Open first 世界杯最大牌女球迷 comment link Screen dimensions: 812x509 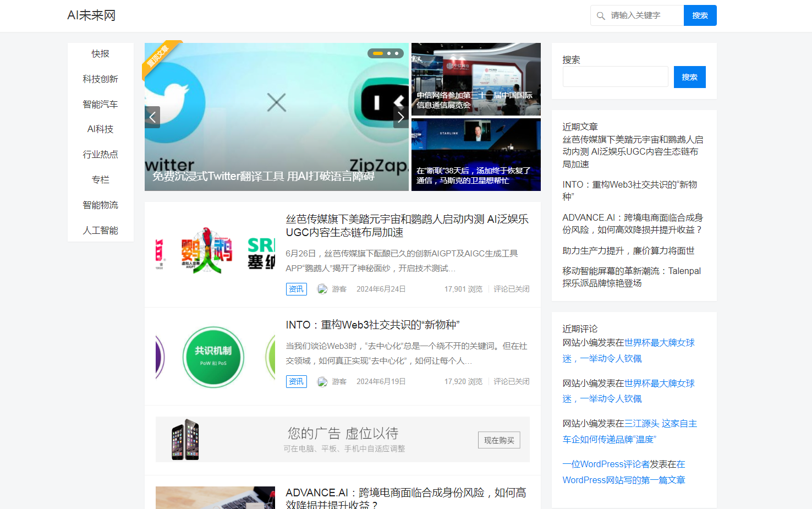628,351
